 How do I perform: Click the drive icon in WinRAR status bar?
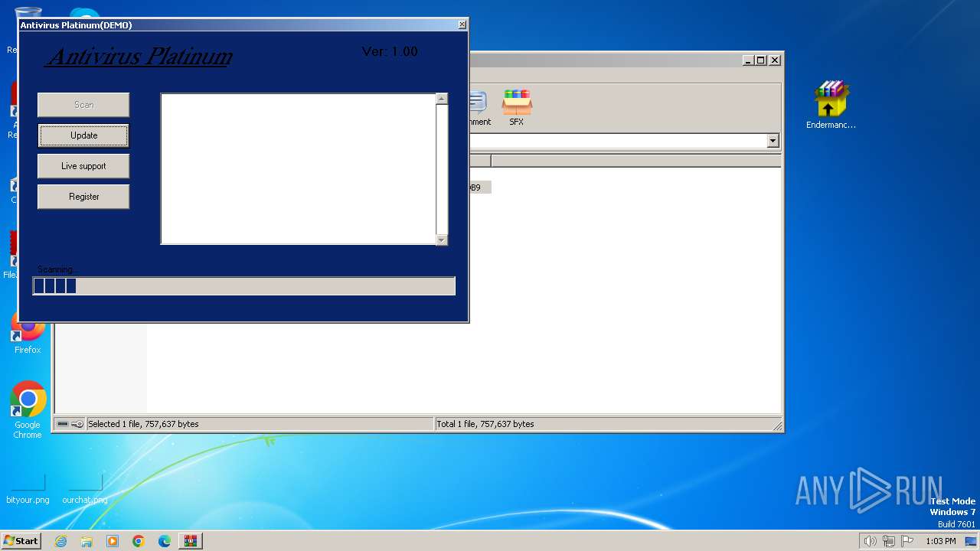click(63, 424)
